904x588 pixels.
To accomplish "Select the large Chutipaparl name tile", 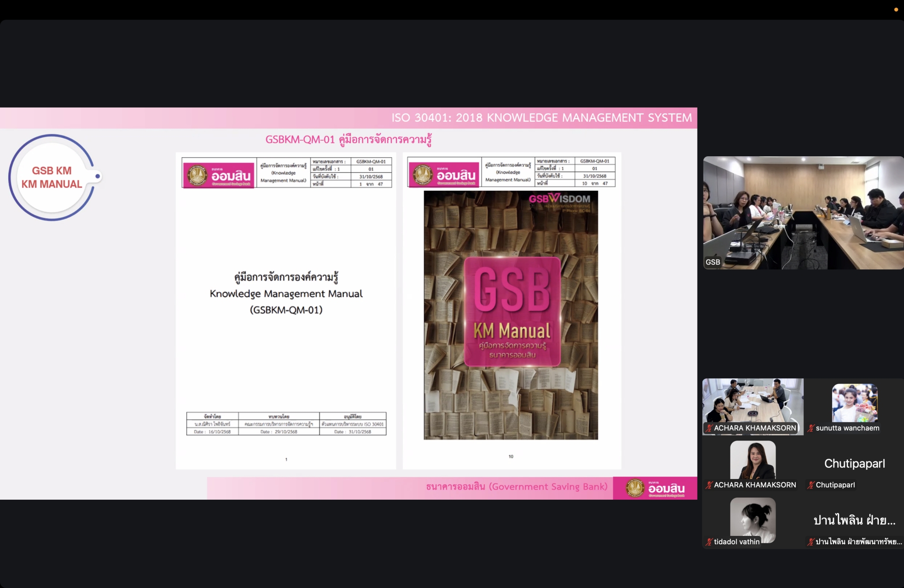I will pyautogui.click(x=855, y=464).
